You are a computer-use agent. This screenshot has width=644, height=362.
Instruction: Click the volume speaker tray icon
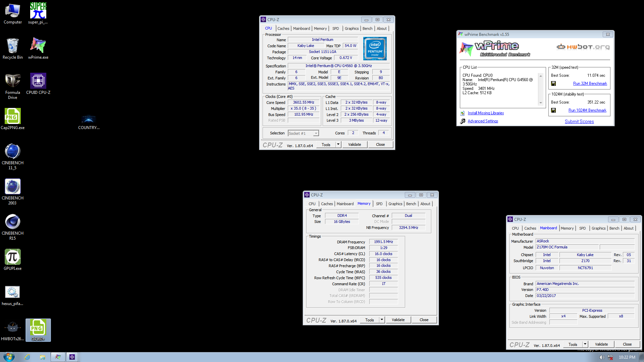coord(602,357)
